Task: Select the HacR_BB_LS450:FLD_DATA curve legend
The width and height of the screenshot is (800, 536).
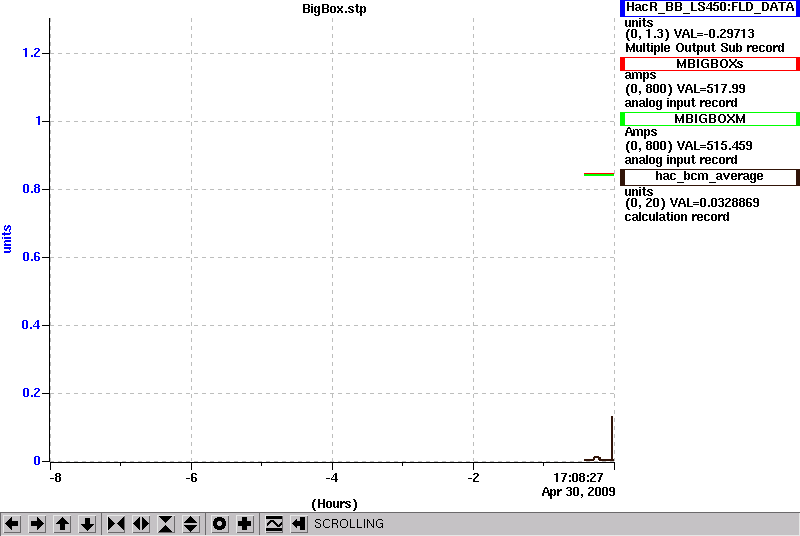Action: [710, 8]
